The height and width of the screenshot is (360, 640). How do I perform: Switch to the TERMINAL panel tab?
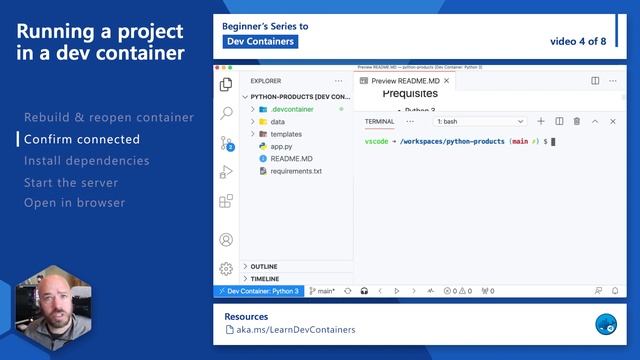click(x=379, y=122)
